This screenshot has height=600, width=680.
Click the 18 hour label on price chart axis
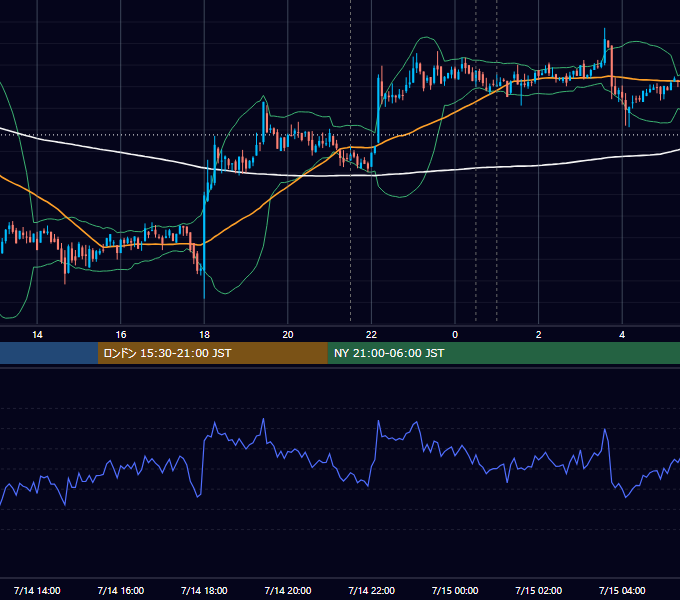click(204, 335)
